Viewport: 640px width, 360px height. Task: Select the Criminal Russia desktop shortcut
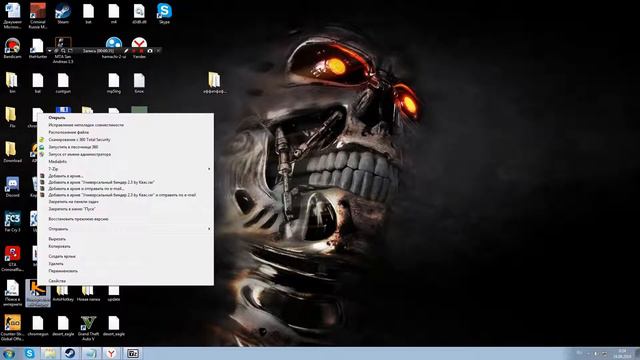38,16
